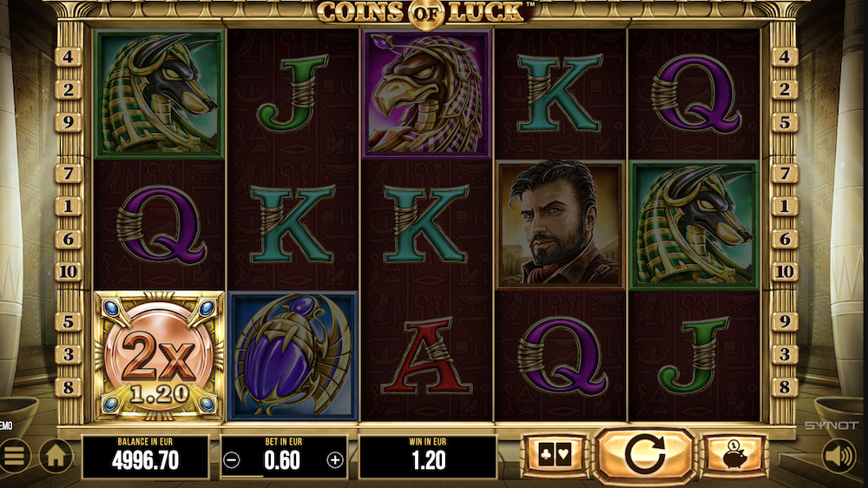This screenshot has width=868, height=488.
Task: Mute the game sound via speaker icon
Action: pos(838,455)
